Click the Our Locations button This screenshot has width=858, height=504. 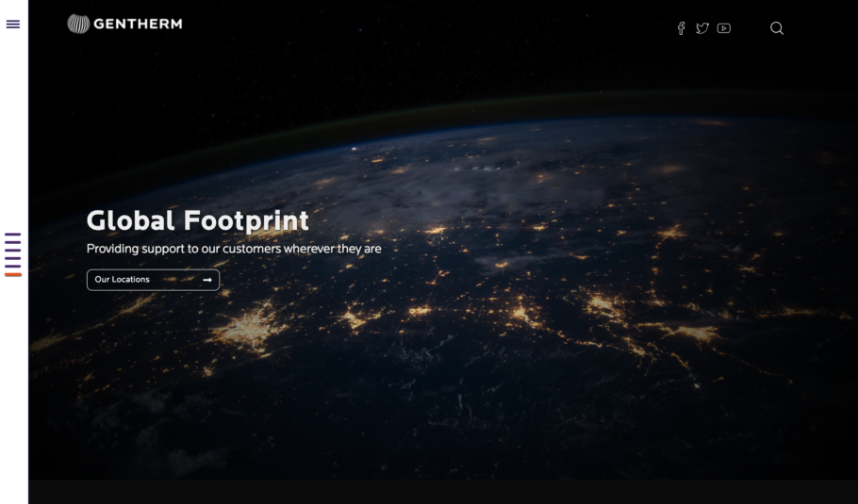tap(153, 280)
